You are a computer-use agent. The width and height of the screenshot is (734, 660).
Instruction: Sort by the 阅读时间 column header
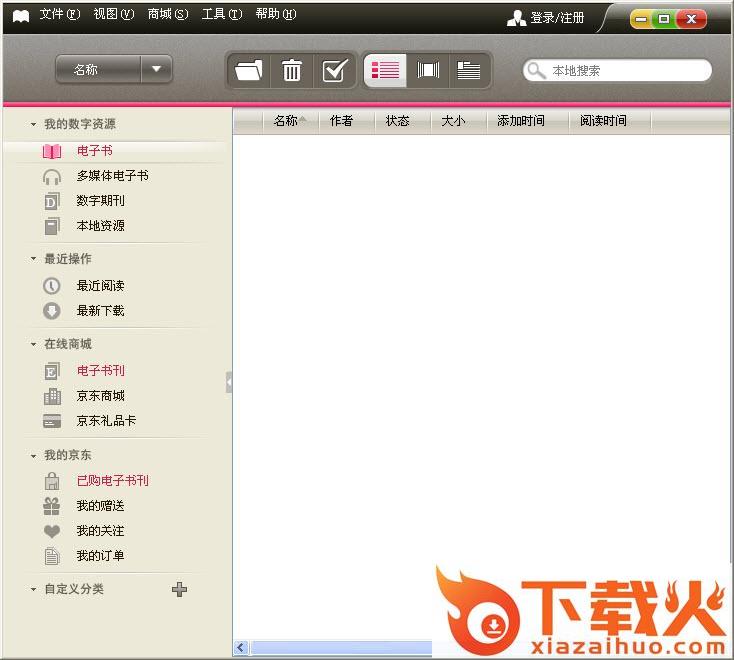pos(610,121)
